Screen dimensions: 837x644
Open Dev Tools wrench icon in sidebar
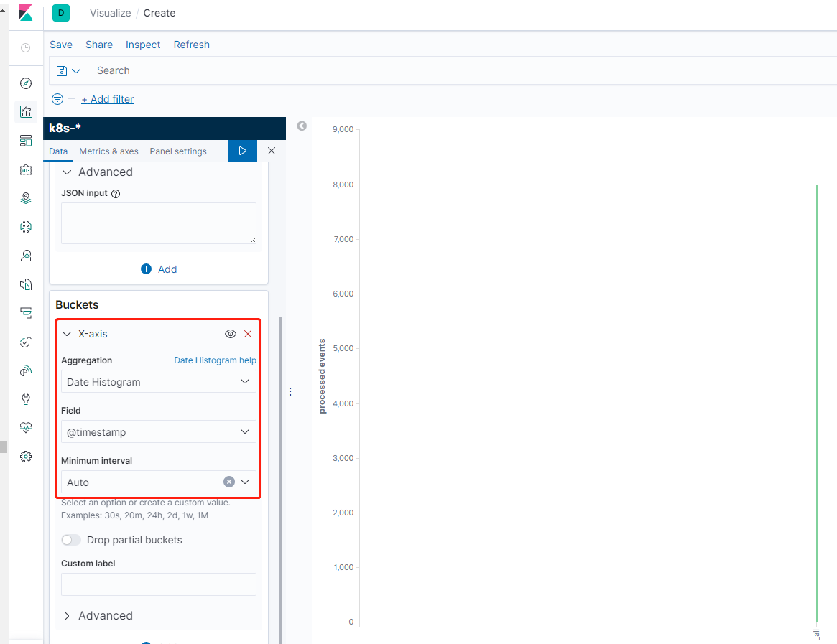click(x=26, y=399)
